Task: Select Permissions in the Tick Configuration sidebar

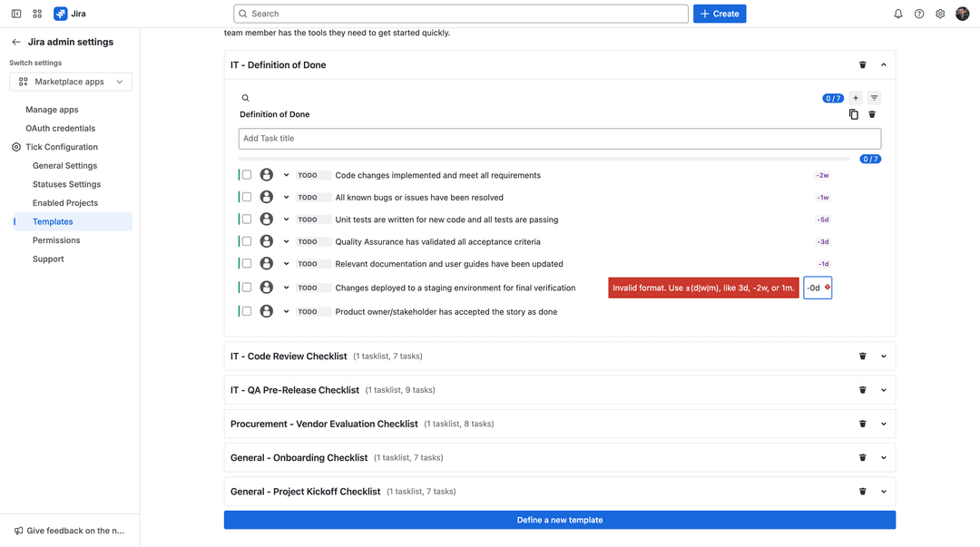Action: click(55, 239)
